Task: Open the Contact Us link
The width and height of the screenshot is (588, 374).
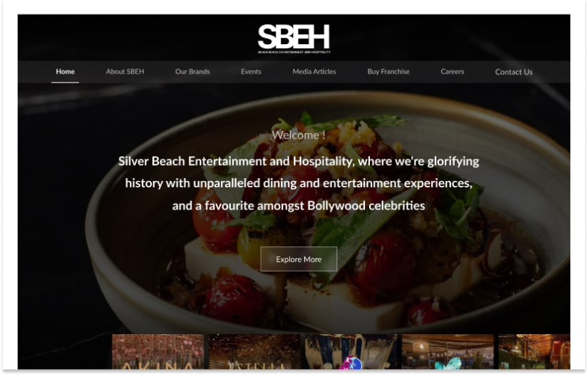Action: coord(514,72)
